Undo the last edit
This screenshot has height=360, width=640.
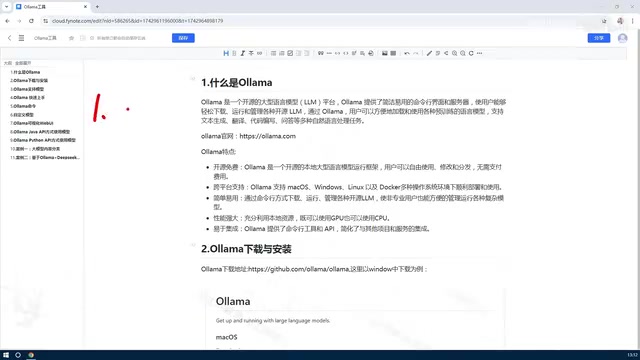point(407,53)
